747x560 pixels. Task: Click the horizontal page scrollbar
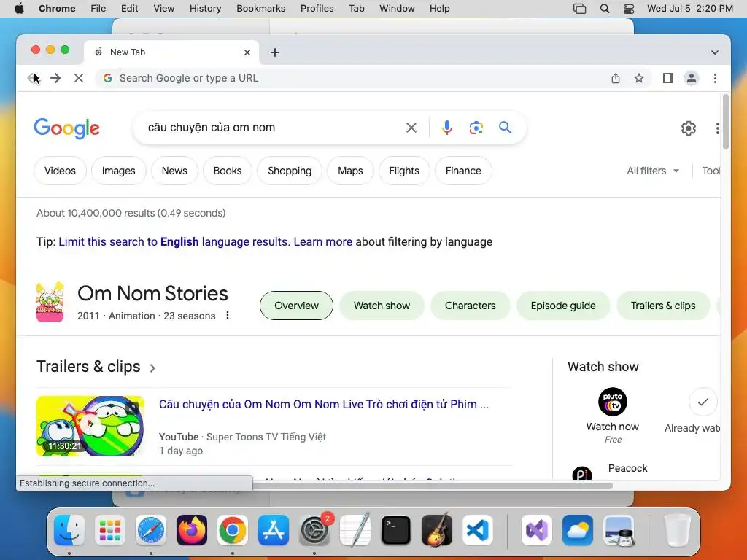[x=431, y=485]
